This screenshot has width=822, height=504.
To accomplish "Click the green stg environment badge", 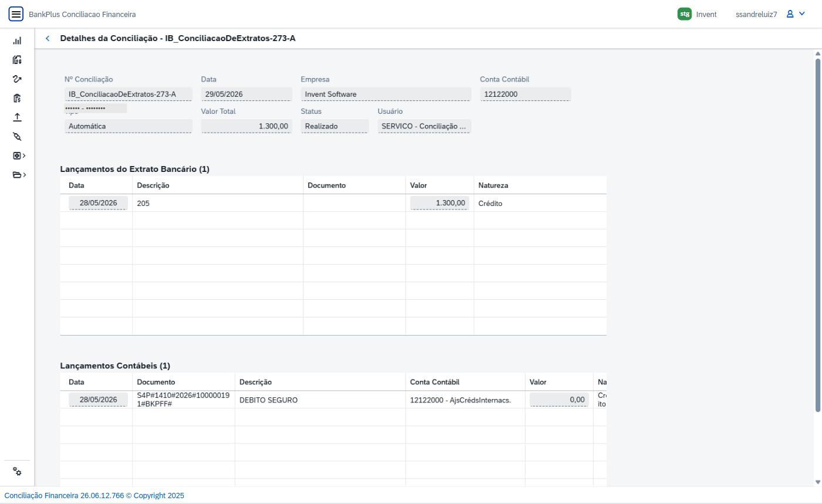I will (x=685, y=14).
